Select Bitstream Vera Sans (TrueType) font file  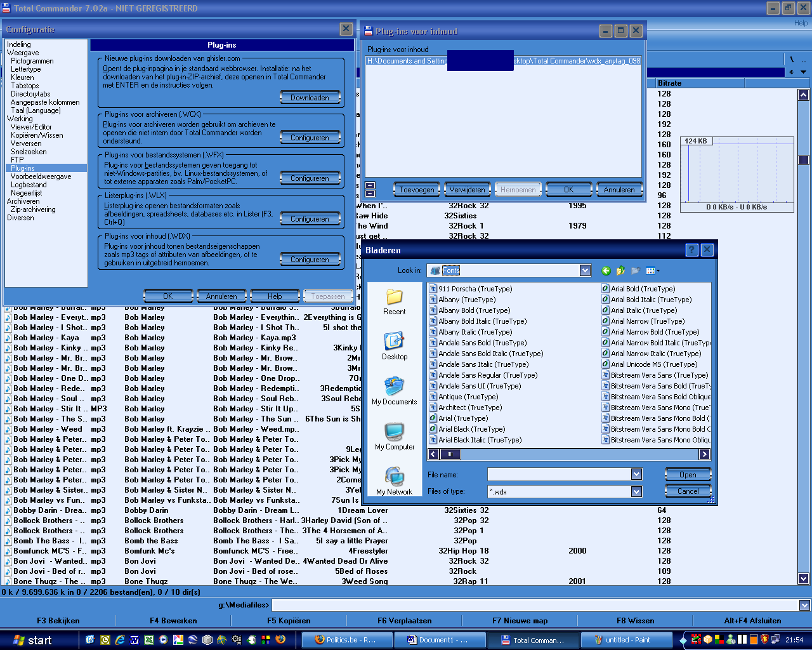click(655, 375)
